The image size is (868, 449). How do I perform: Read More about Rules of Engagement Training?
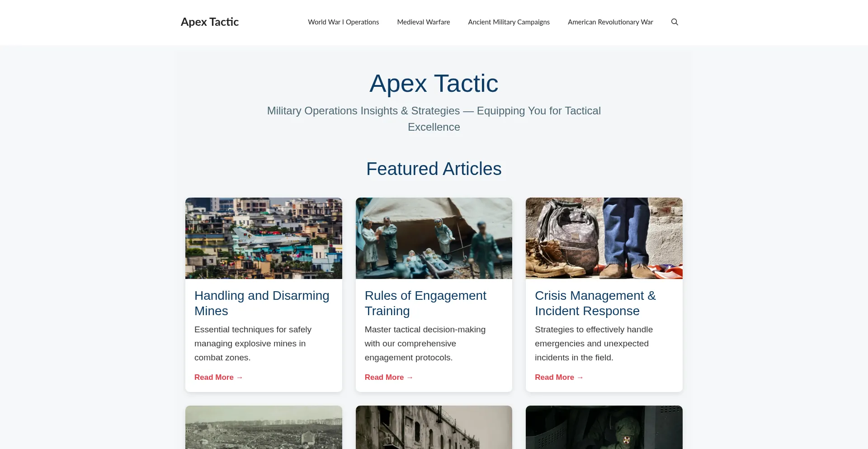[x=388, y=377]
